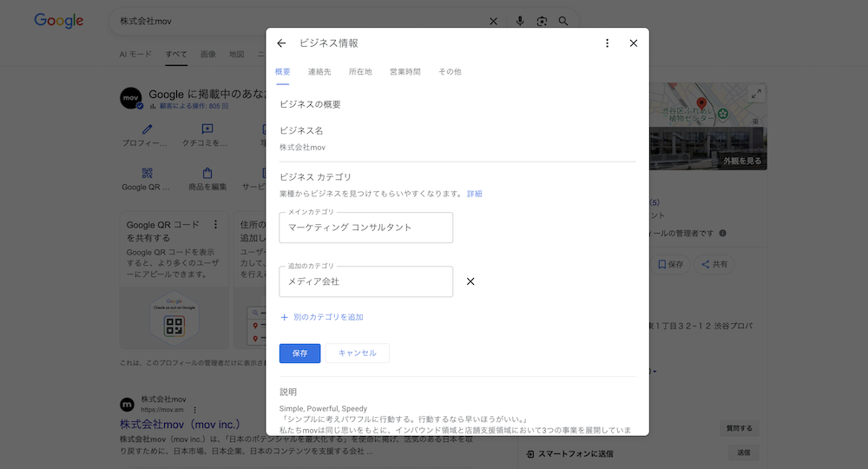Clear the search box text
The height and width of the screenshot is (469, 868).
pos(494,22)
